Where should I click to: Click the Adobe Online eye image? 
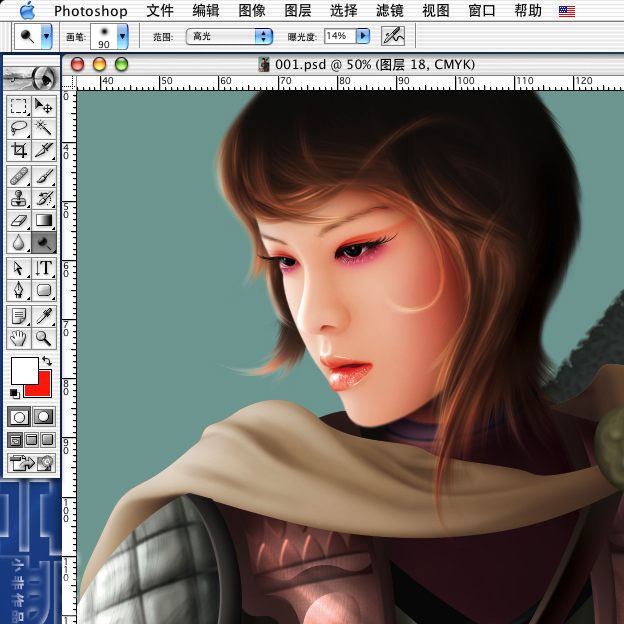pos(31,77)
